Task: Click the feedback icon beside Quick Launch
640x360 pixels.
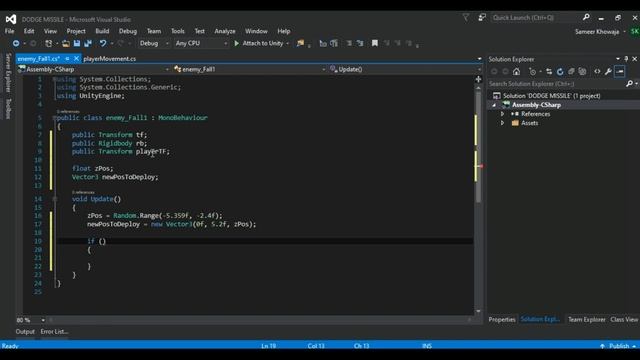Action: click(x=482, y=18)
